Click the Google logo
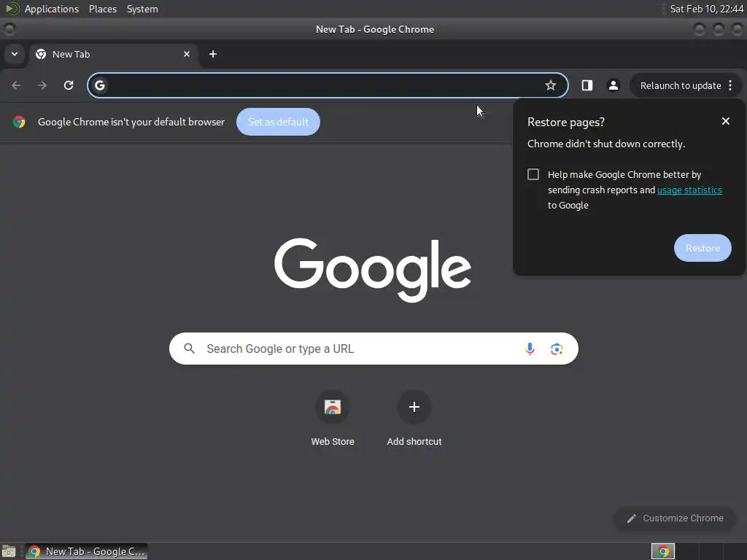This screenshot has width=747, height=560. (x=373, y=270)
